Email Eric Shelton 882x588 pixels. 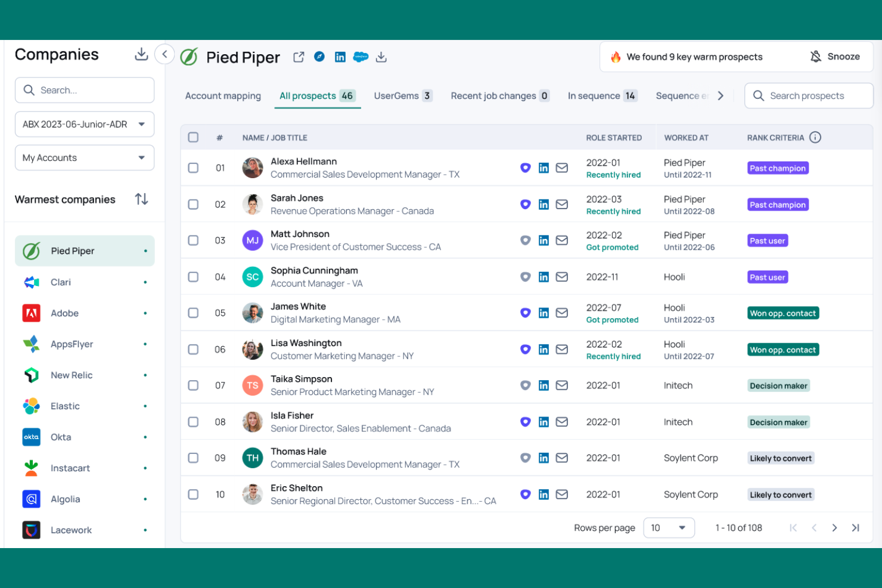coord(562,494)
